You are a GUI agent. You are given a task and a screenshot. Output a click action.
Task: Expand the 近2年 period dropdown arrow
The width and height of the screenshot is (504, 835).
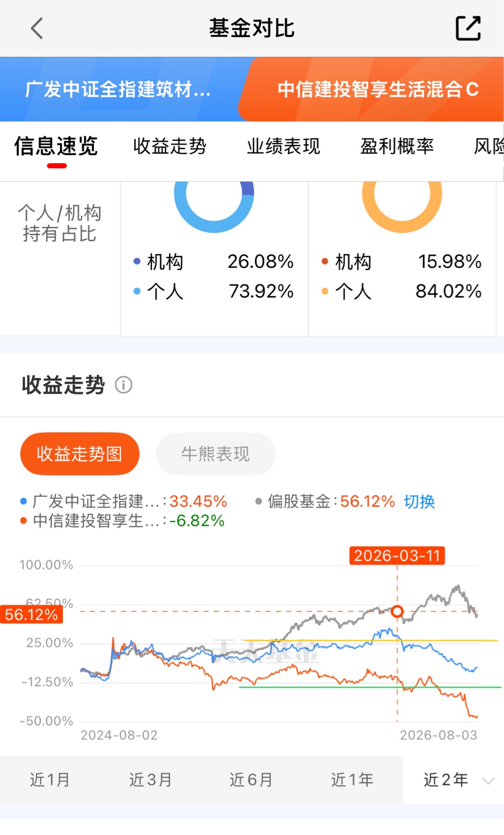pos(488,780)
